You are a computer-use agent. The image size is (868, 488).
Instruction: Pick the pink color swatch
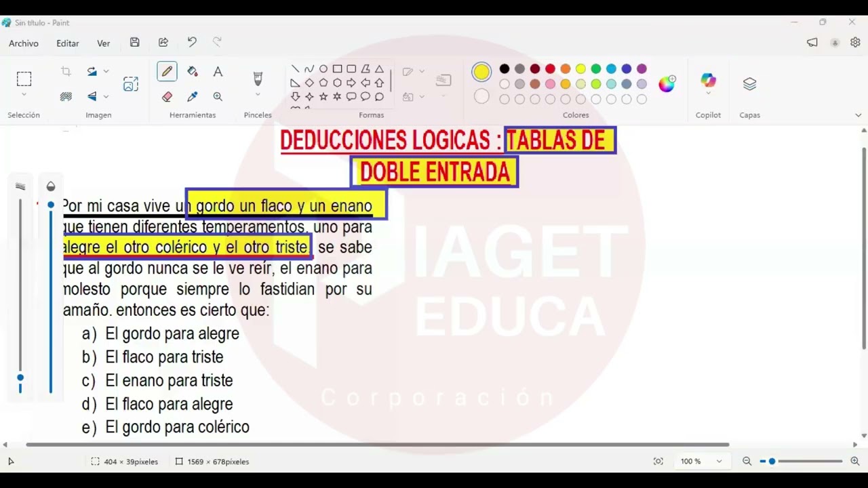point(550,84)
